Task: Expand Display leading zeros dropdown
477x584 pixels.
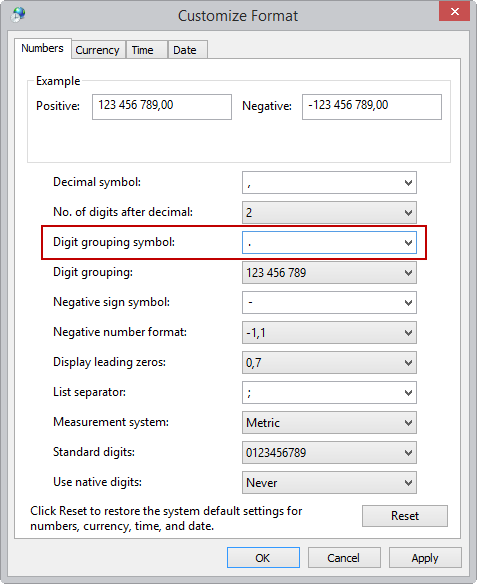Action: click(x=329, y=362)
